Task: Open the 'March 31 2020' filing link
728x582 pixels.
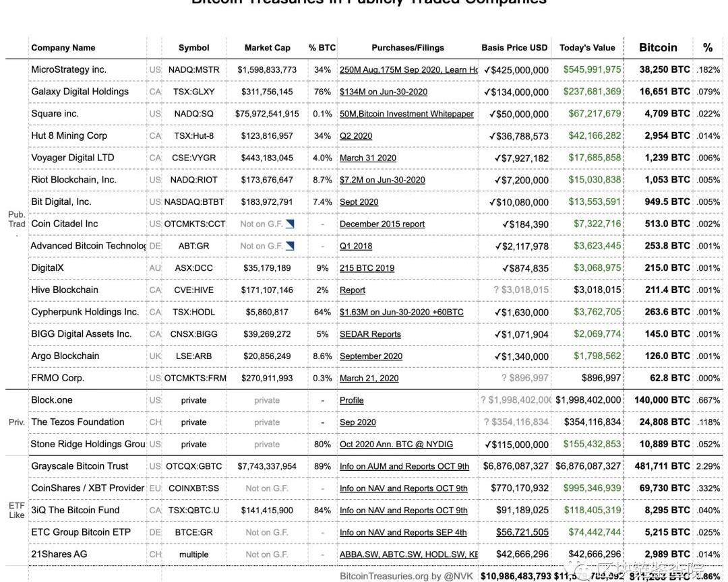Action: [368, 158]
